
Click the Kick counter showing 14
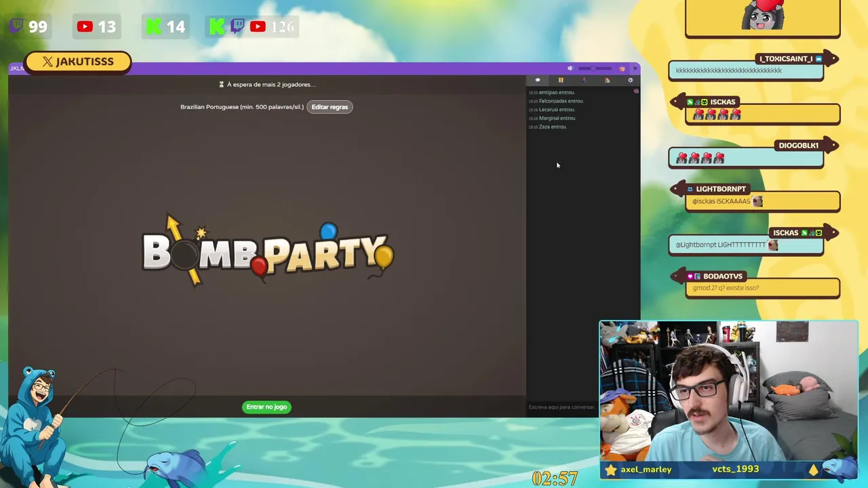pos(165,26)
